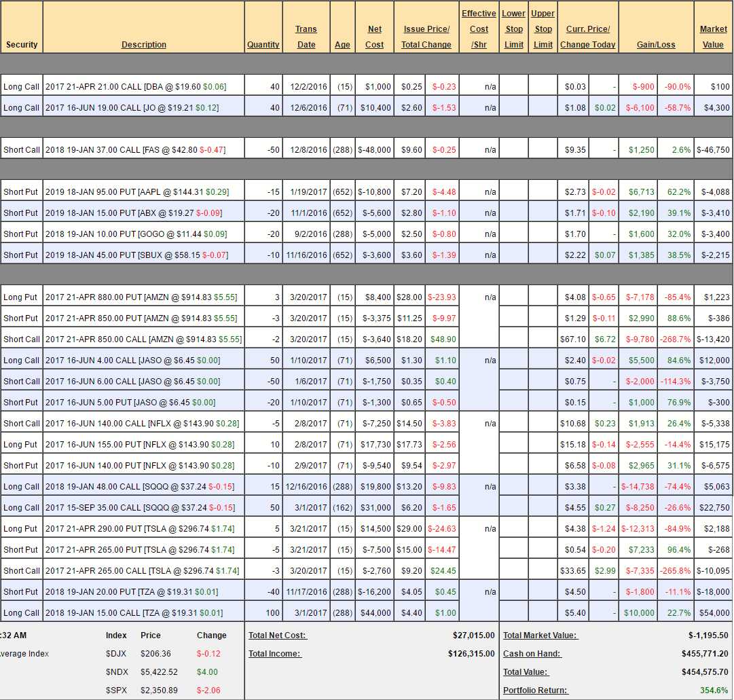The image size is (734, 700).
Task: Select the $NDX index row
Action: (x=117, y=672)
